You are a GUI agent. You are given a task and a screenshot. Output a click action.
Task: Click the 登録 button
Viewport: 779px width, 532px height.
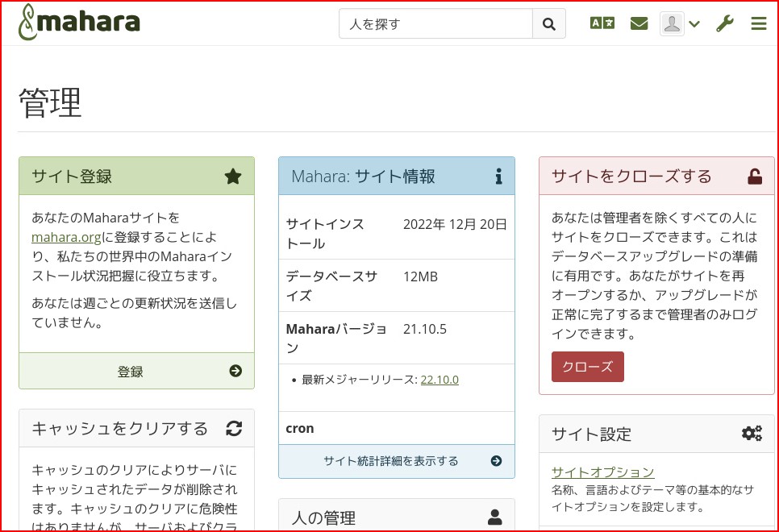pyautogui.click(x=136, y=371)
